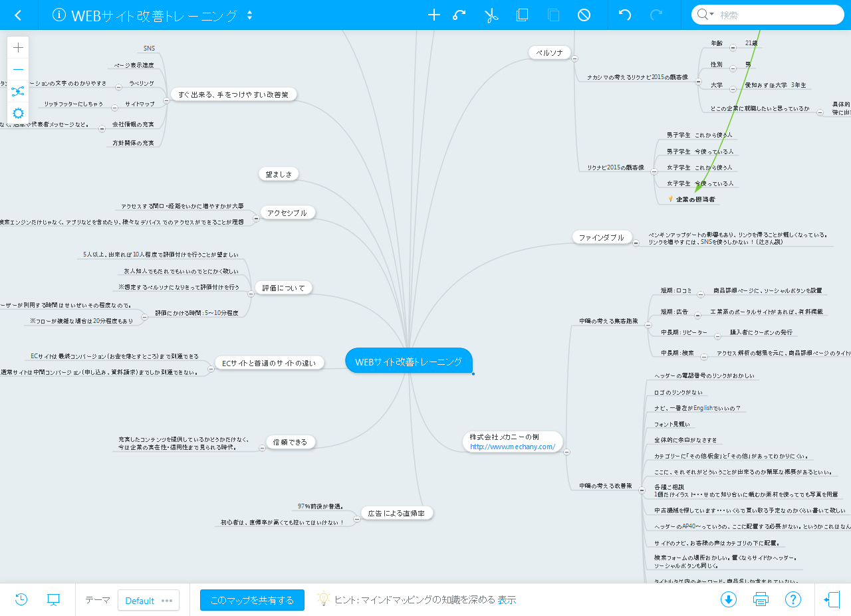Click the back arrow in top bar
851x616 pixels.
18,15
